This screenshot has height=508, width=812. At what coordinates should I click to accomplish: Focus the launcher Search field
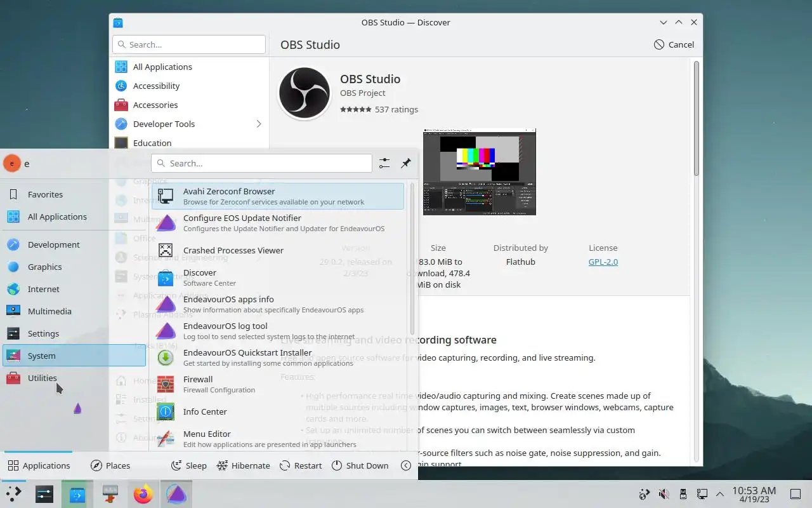point(261,163)
